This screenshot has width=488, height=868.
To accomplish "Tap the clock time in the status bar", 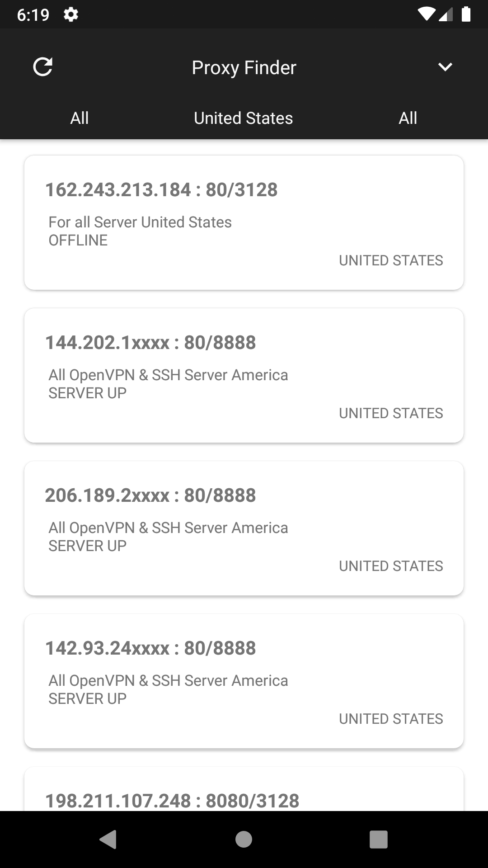I will pyautogui.click(x=33, y=14).
